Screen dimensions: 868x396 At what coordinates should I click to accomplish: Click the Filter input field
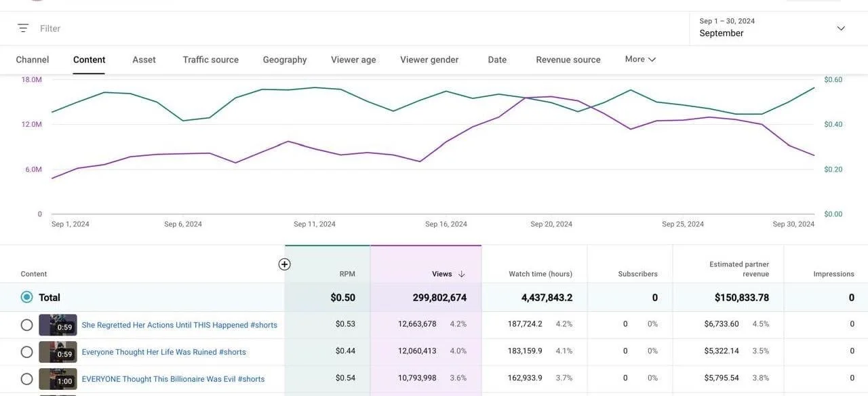pos(50,28)
